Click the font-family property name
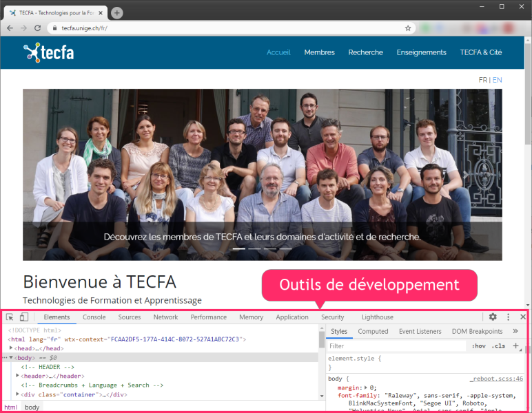The image size is (532, 413). (358, 395)
